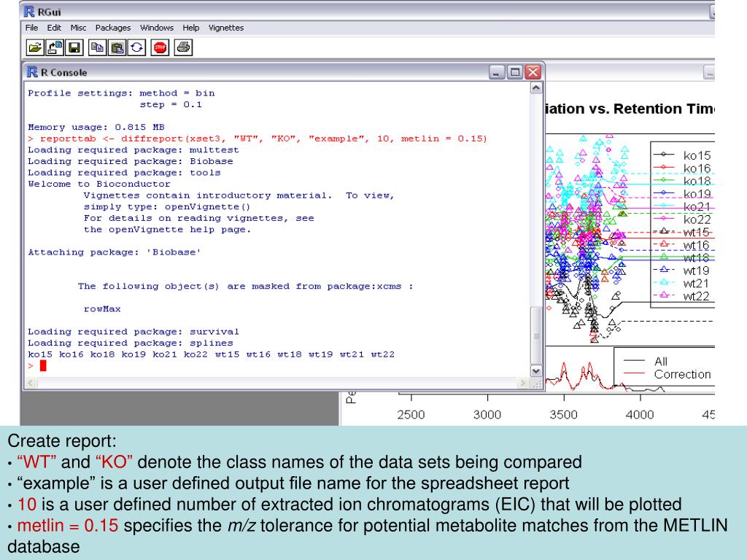Screen dimensions: 747x560
Task: Click wt22 legend entry in plot
Action: point(682,296)
